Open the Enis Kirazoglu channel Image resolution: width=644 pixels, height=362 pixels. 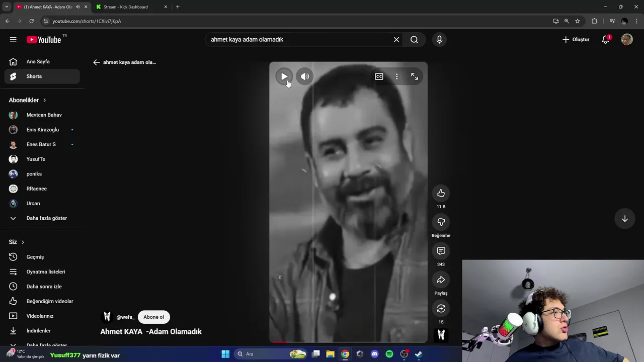click(42, 130)
